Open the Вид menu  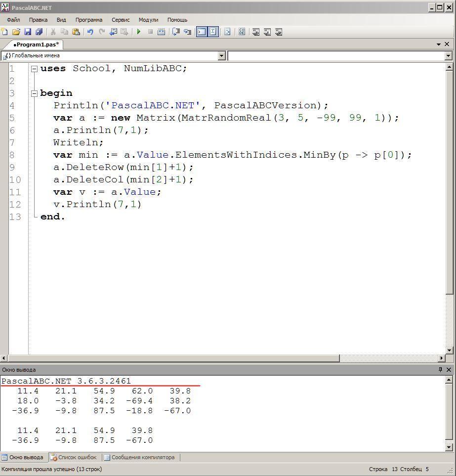pos(61,20)
